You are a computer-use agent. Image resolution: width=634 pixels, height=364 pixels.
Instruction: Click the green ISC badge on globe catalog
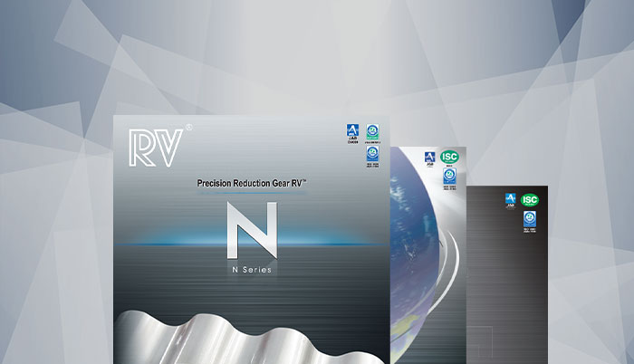click(x=449, y=158)
